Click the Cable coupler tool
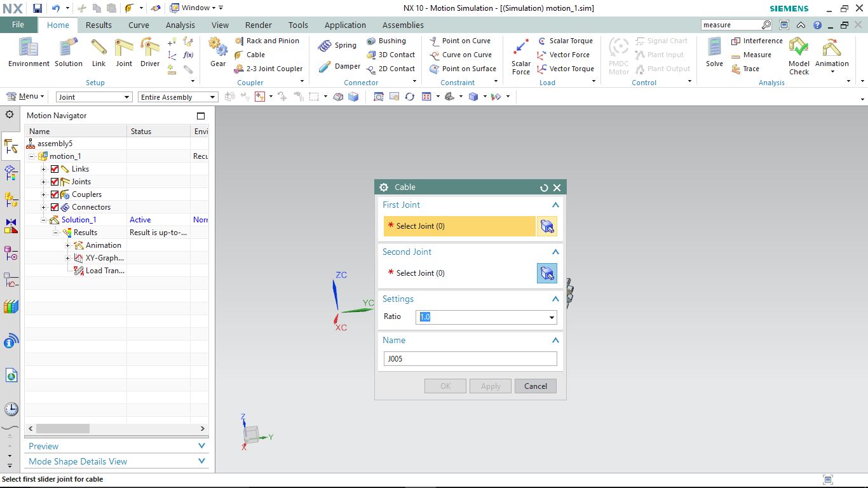 [250, 55]
